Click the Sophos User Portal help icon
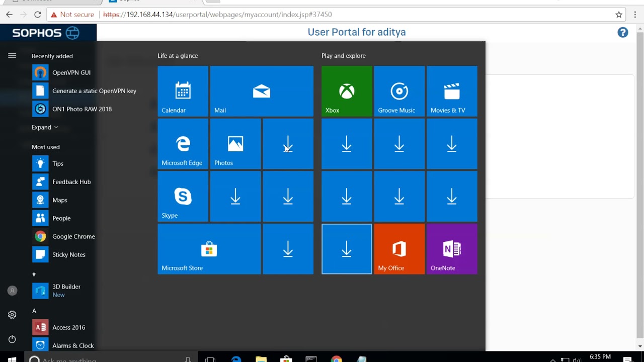Viewport: 644px width, 362px height. click(x=623, y=33)
